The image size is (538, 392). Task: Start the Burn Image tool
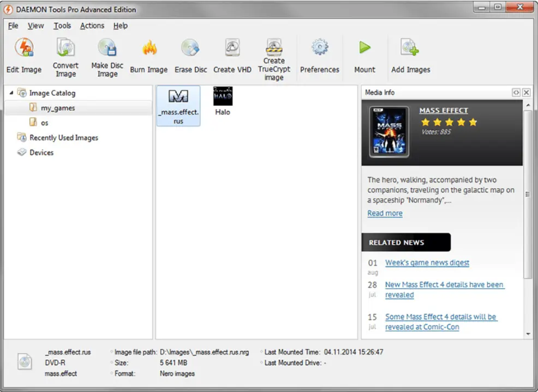pos(148,49)
